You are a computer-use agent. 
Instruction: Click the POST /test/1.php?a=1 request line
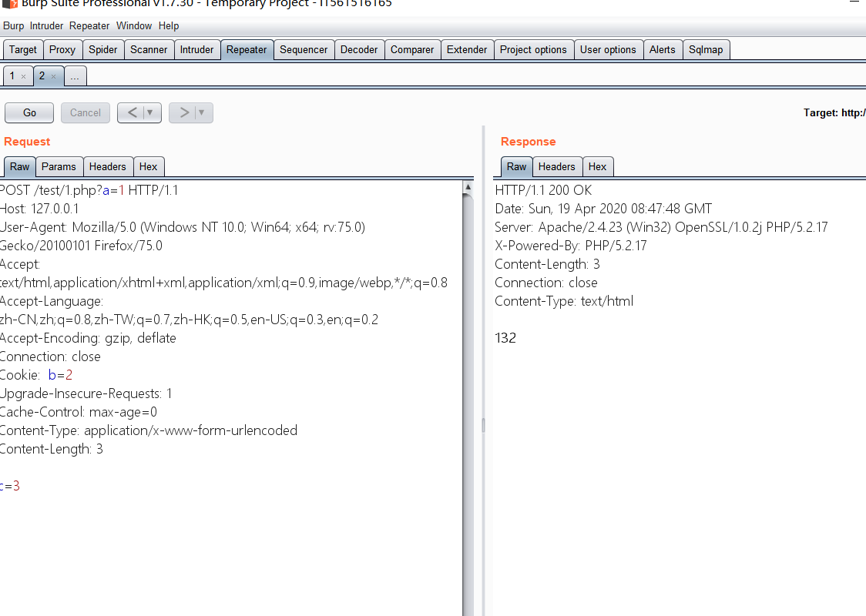coord(89,190)
